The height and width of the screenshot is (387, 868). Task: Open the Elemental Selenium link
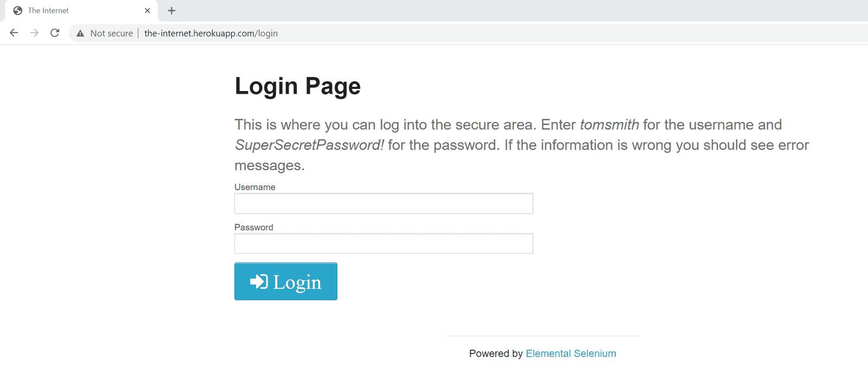(570, 353)
